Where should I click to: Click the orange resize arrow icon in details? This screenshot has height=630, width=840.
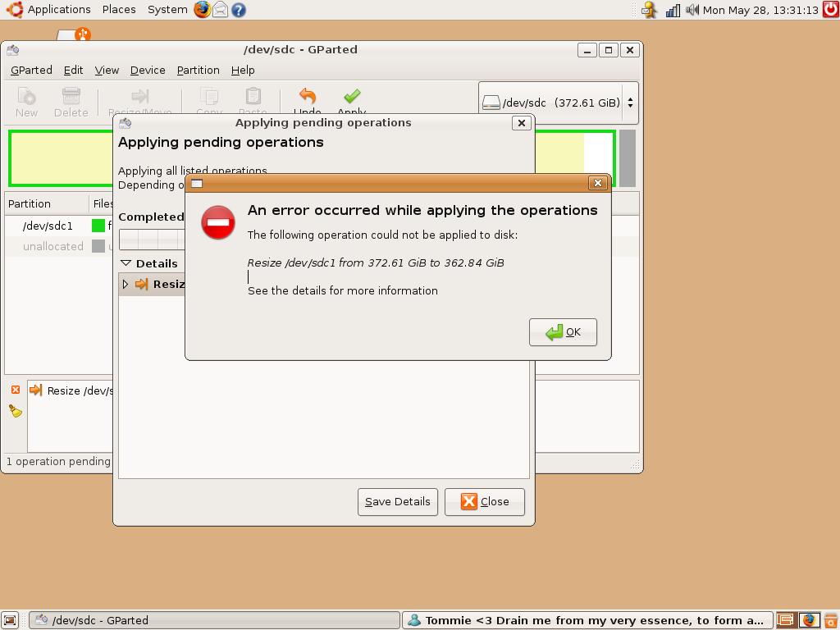coord(141,284)
